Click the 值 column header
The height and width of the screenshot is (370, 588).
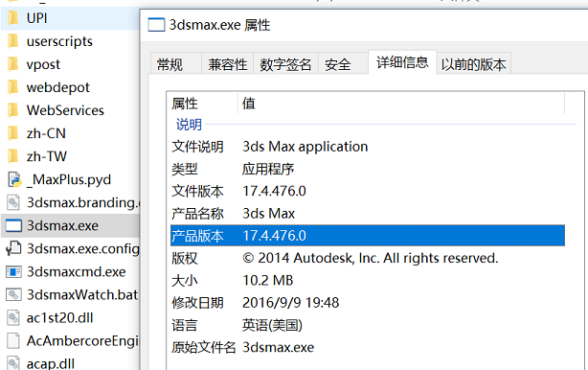(x=401, y=104)
